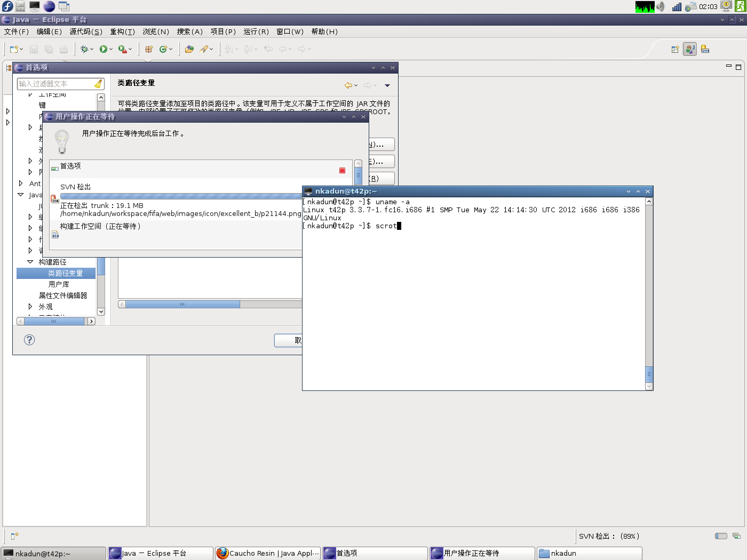
Task: Click the terminal monitor launcher in top panel
Action: (34, 6)
